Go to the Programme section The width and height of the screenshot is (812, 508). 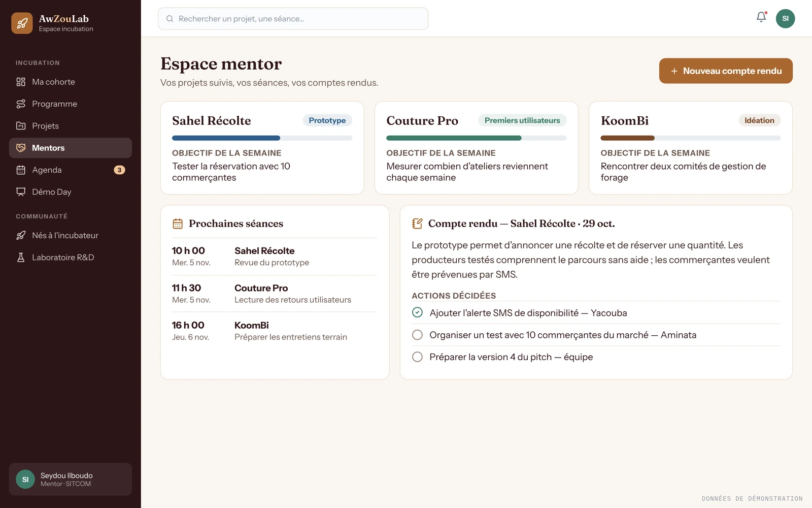[71, 104]
